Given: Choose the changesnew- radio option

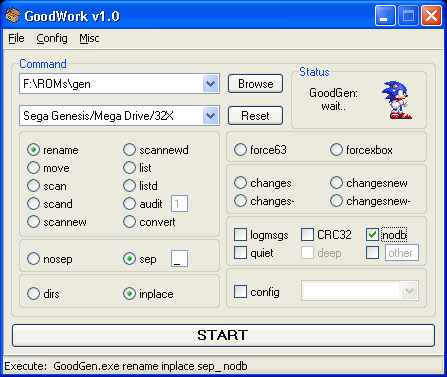Looking at the screenshot, I should [336, 201].
